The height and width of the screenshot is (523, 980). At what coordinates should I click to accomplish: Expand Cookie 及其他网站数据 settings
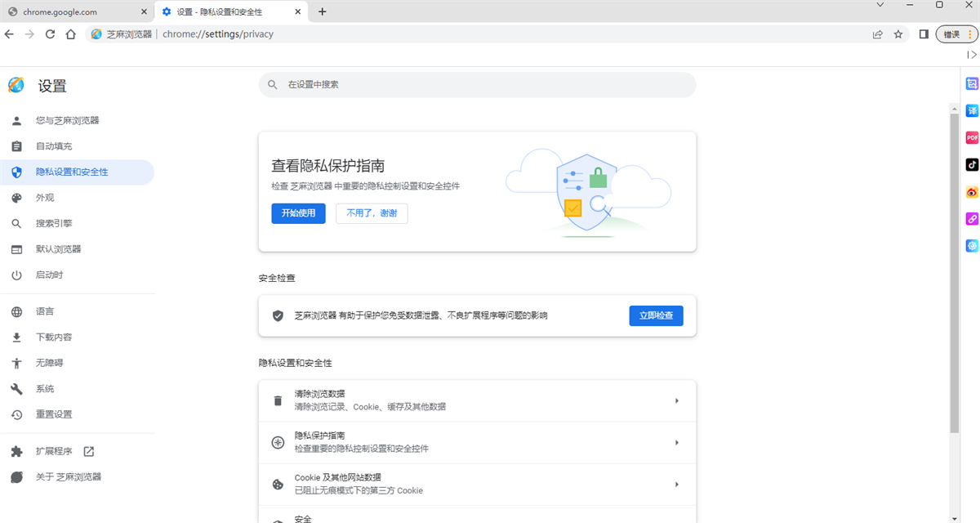click(477, 484)
